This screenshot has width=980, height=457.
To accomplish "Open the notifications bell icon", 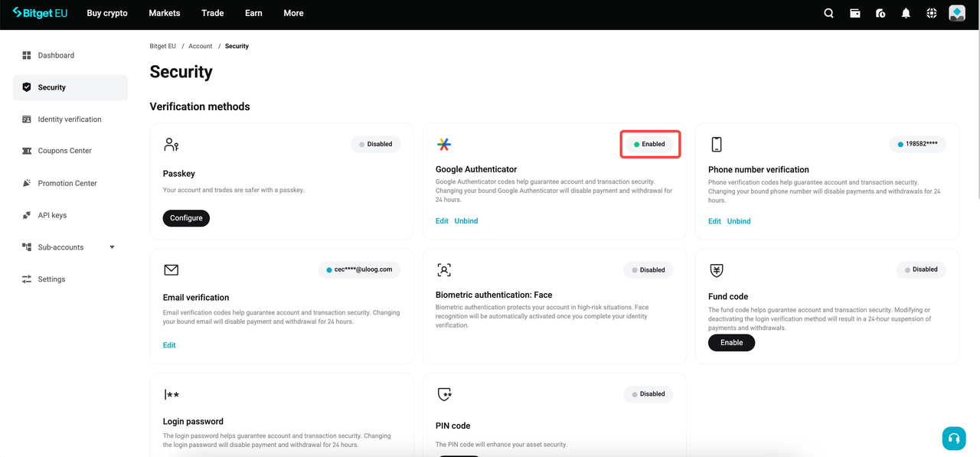I will pos(906,13).
